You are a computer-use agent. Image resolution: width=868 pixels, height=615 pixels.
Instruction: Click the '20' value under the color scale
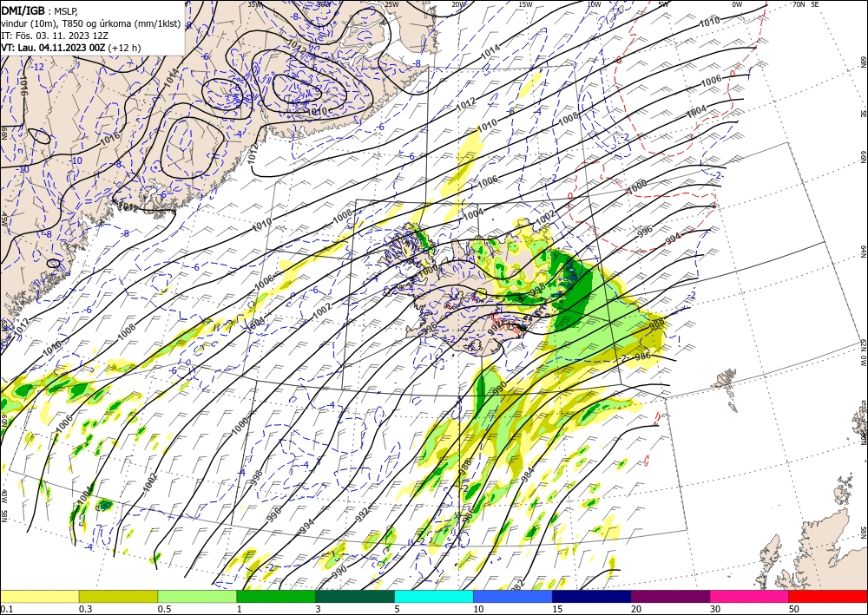coord(636,609)
